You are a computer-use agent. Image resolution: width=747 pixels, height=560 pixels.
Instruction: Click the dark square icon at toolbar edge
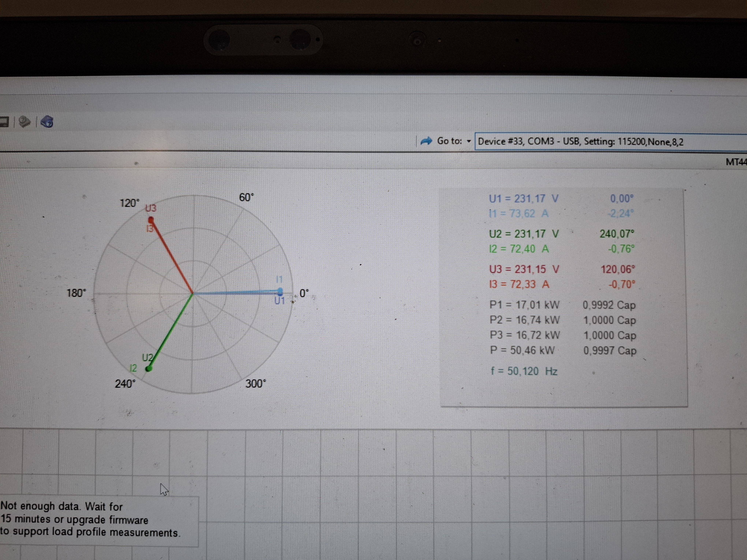[x=4, y=122]
